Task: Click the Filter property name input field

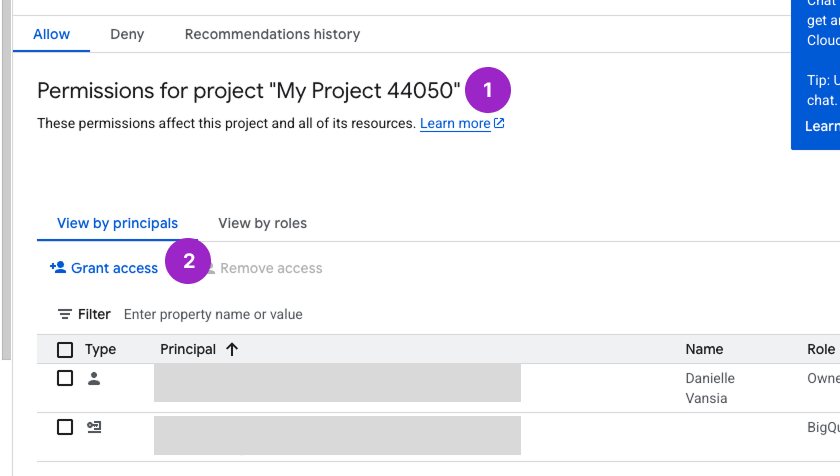Action: [300, 314]
